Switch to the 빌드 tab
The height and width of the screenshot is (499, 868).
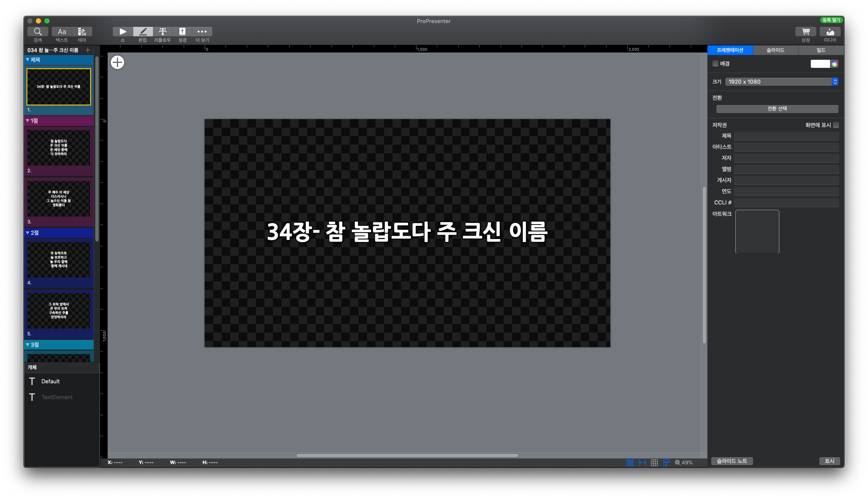[821, 50]
